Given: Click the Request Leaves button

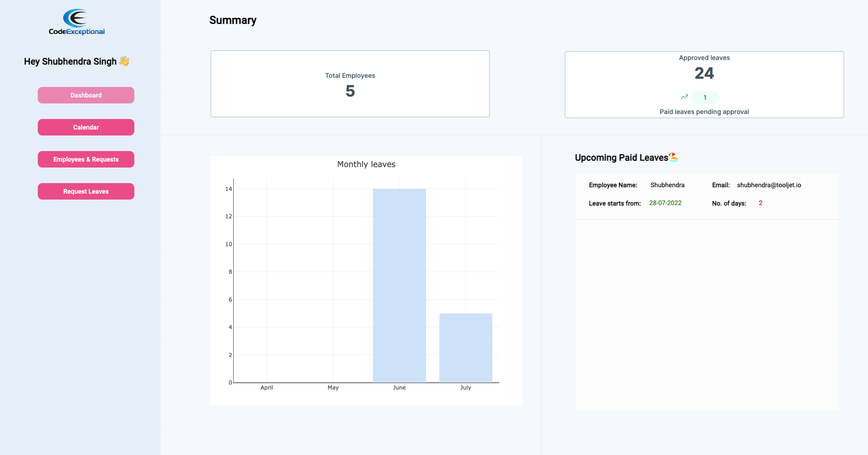Looking at the screenshot, I should (x=86, y=191).
